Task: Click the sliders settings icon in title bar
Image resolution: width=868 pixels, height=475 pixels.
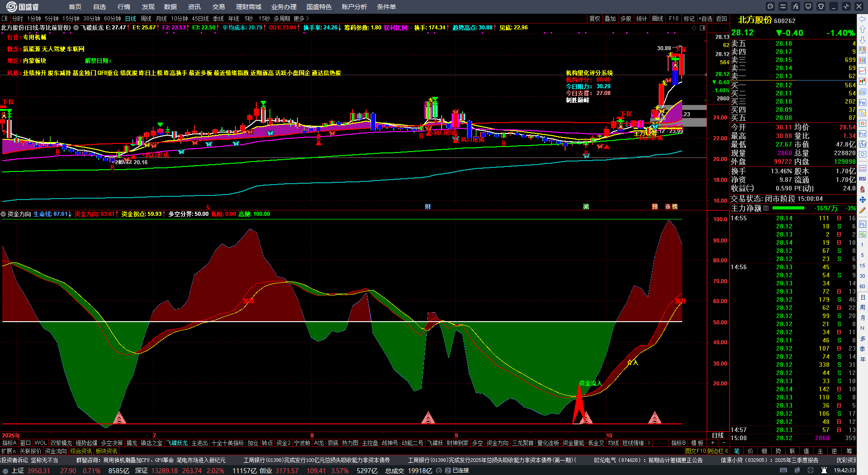Action: click(x=783, y=6)
